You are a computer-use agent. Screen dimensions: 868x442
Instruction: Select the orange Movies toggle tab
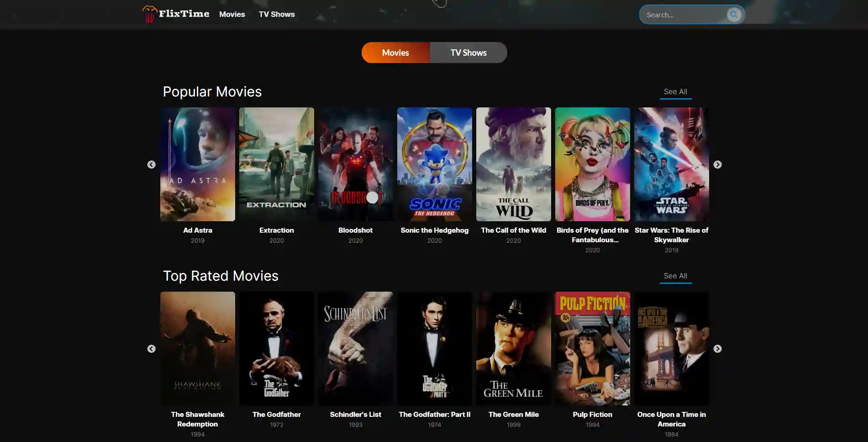pyautogui.click(x=395, y=53)
